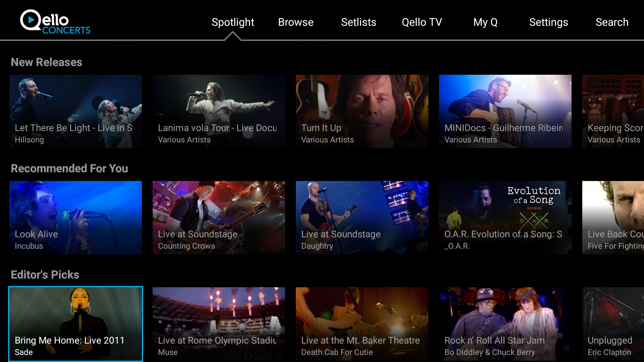Switch to the Browse tab

point(296,22)
